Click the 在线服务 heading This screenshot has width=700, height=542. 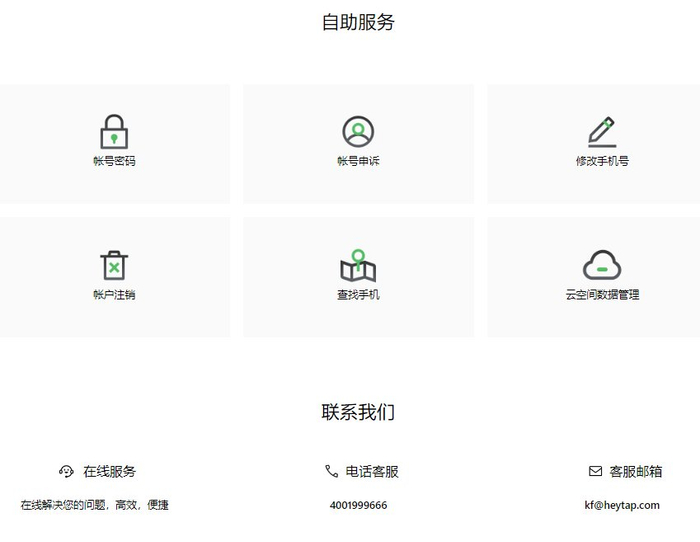109,471
